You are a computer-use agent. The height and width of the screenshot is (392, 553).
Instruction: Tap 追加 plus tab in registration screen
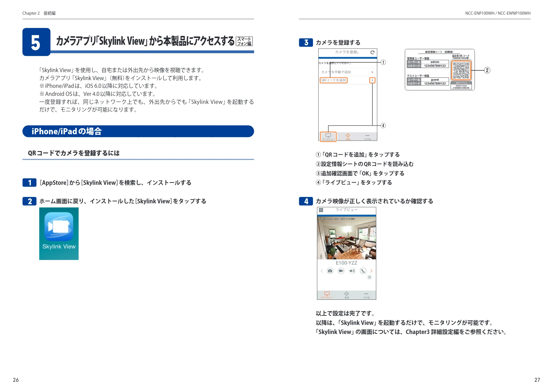coord(348,136)
